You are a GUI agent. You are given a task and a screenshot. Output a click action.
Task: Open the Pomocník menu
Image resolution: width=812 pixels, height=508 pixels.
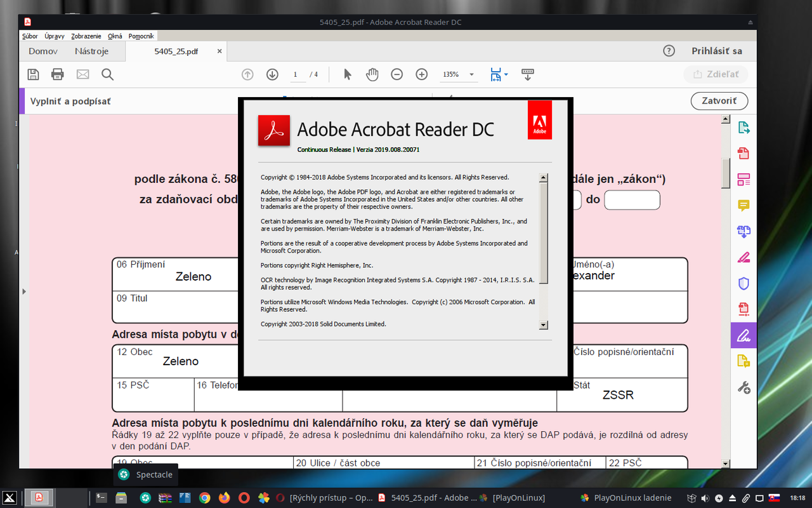point(141,36)
